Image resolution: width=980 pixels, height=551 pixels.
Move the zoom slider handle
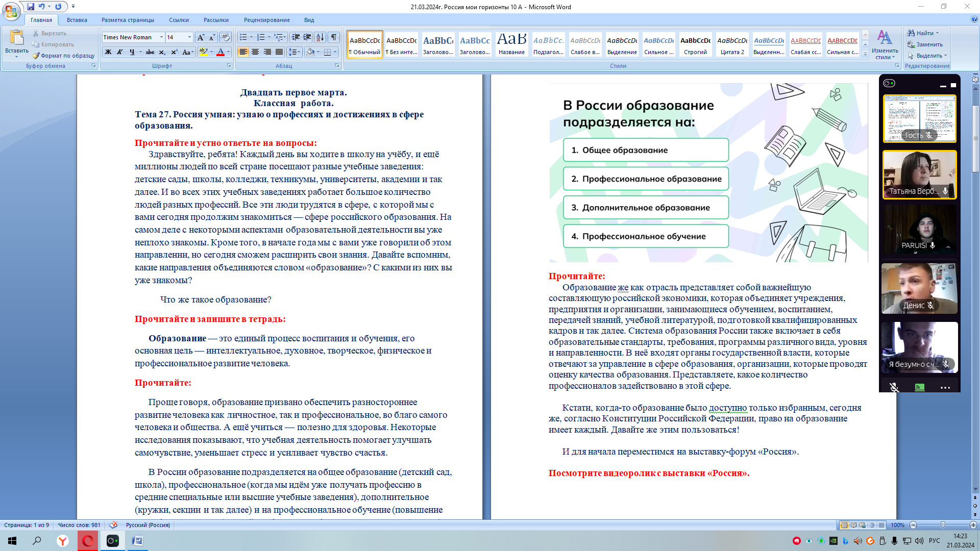click(x=943, y=525)
